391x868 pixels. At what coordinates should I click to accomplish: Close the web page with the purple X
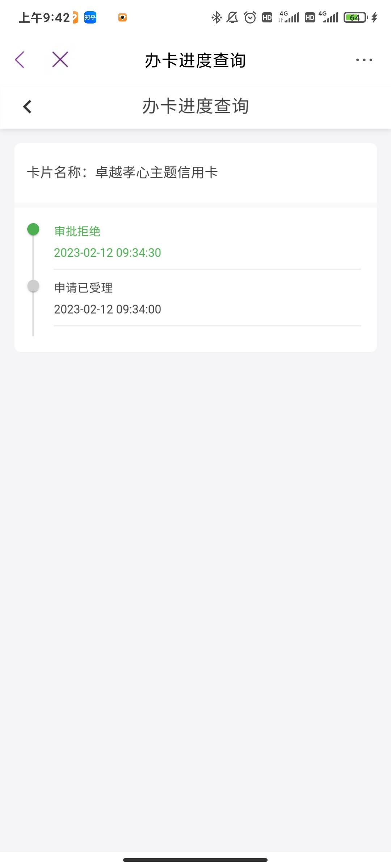coord(60,60)
